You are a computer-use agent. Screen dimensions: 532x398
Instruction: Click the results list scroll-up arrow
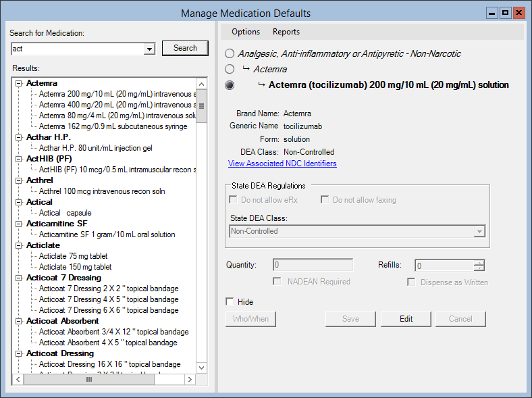click(202, 84)
